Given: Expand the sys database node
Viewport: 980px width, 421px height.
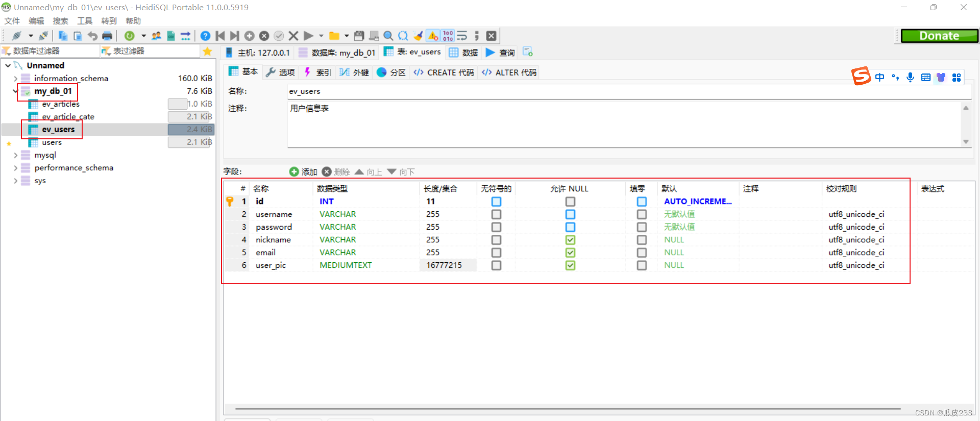Looking at the screenshot, I should pyautogui.click(x=15, y=181).
